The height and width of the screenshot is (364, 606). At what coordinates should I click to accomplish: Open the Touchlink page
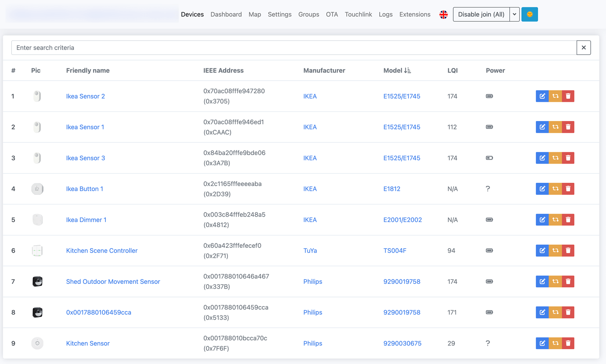click(x=358, y=14)
